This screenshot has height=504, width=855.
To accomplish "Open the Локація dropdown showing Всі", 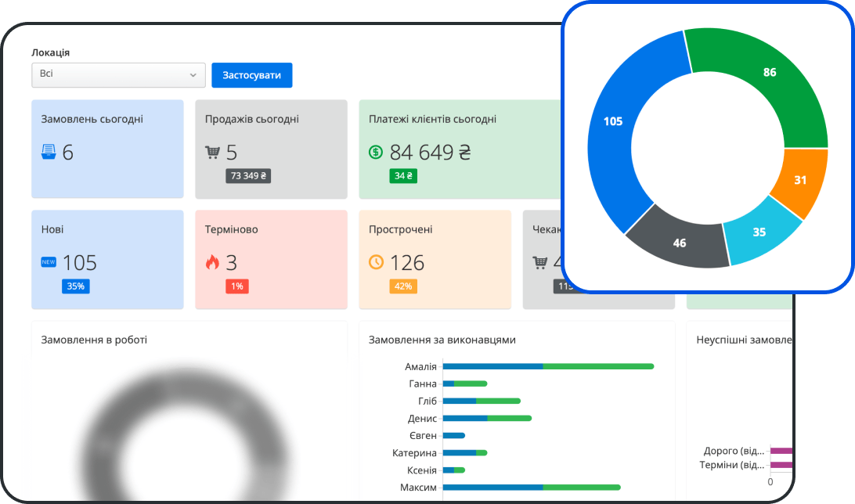I will pos(118,74).
